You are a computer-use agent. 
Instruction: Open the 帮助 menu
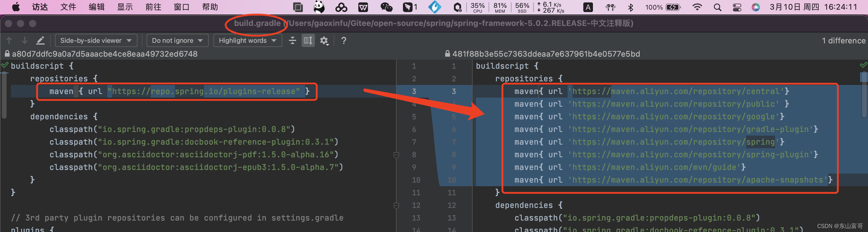click(x=210, y=7)
